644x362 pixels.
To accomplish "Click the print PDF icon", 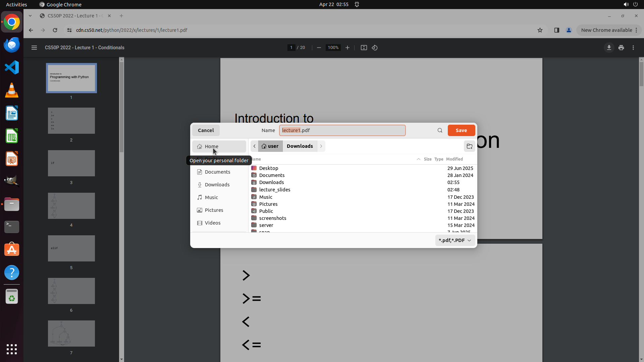I will coord(621,48).
